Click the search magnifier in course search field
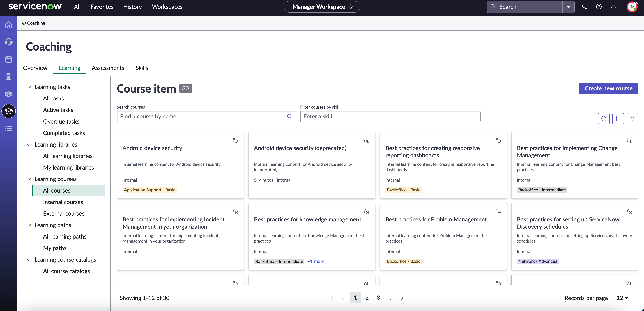 290,116
